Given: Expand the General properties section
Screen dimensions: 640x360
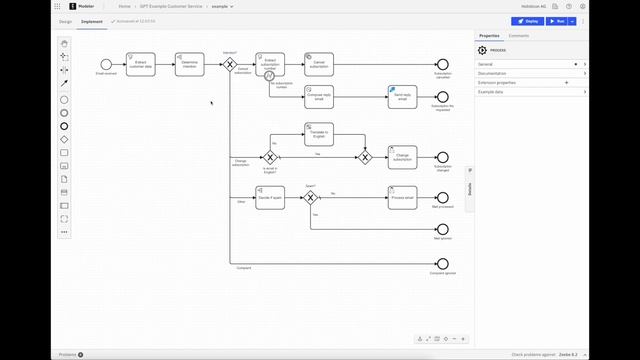Looking at the screenshot, I should coord(531,64).
